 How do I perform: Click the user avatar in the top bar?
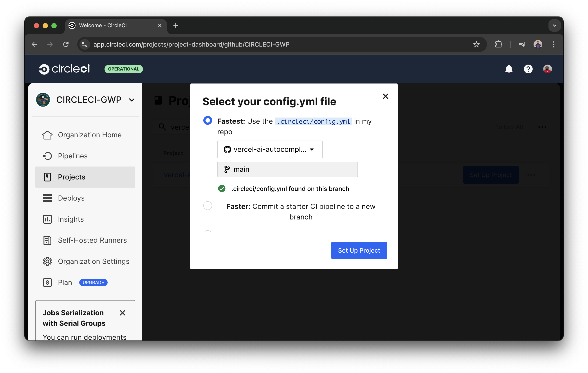(547, 69)
